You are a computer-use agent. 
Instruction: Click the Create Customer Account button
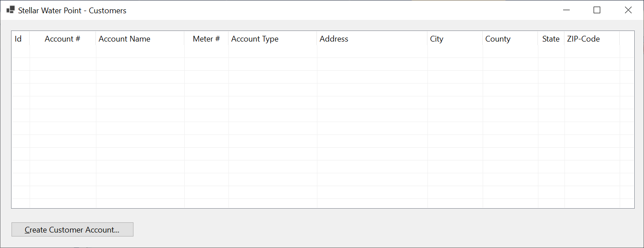click(72, 229)
